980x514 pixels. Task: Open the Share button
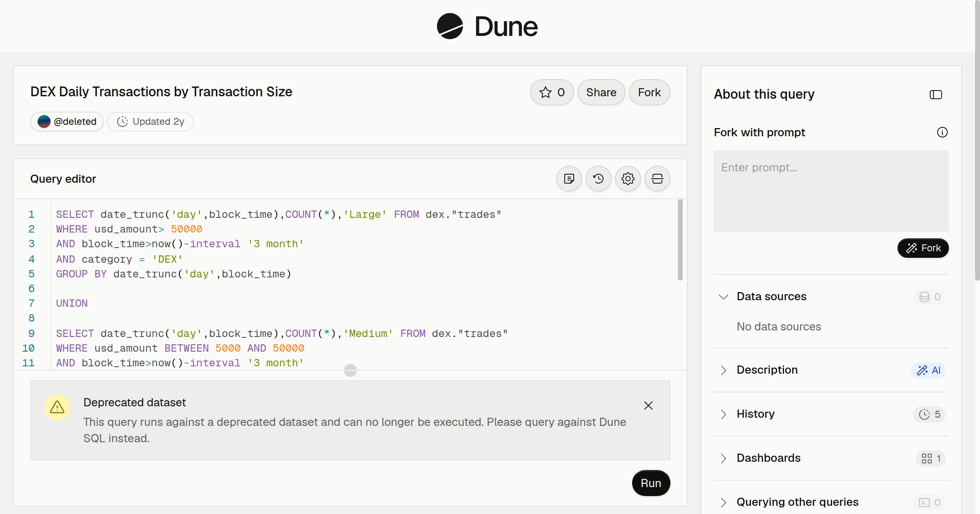601,92
